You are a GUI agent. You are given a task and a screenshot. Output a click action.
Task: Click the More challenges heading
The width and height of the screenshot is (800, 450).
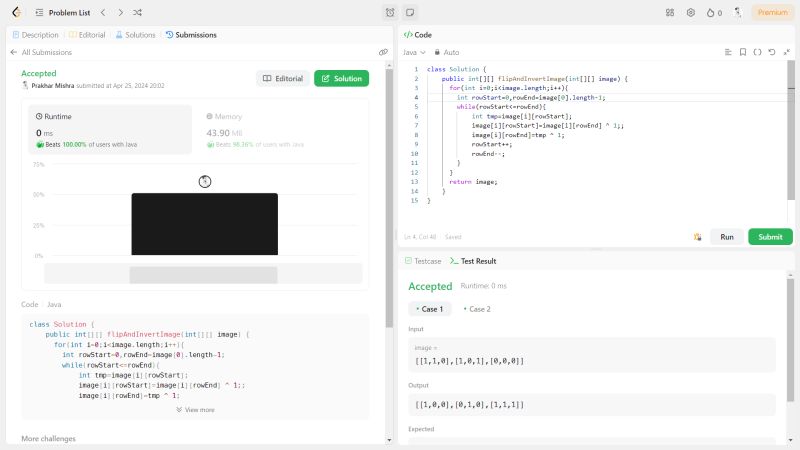tap(48, 438)
